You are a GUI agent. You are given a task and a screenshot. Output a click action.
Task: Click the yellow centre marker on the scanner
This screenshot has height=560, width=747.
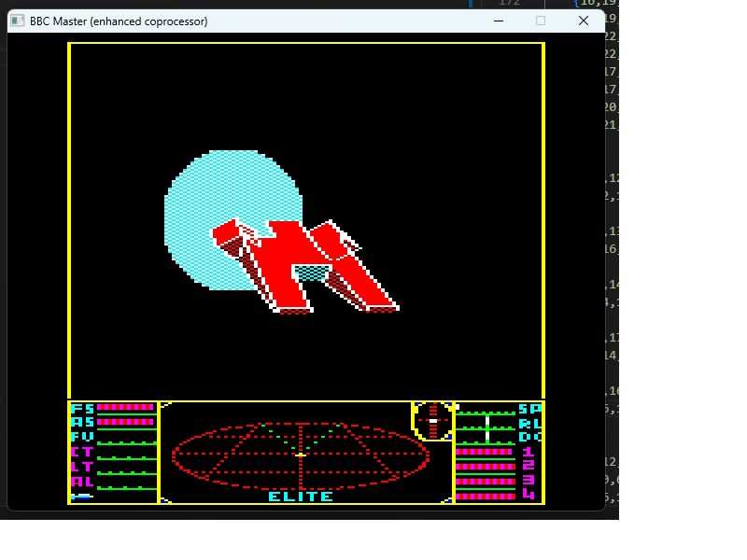[301, 455]
